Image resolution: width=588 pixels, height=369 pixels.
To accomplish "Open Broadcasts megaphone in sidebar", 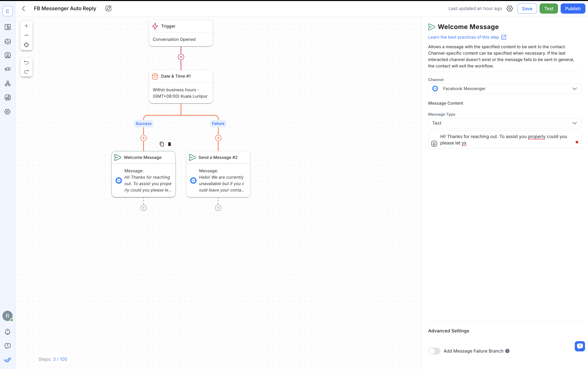I will [x=8, y=69].
